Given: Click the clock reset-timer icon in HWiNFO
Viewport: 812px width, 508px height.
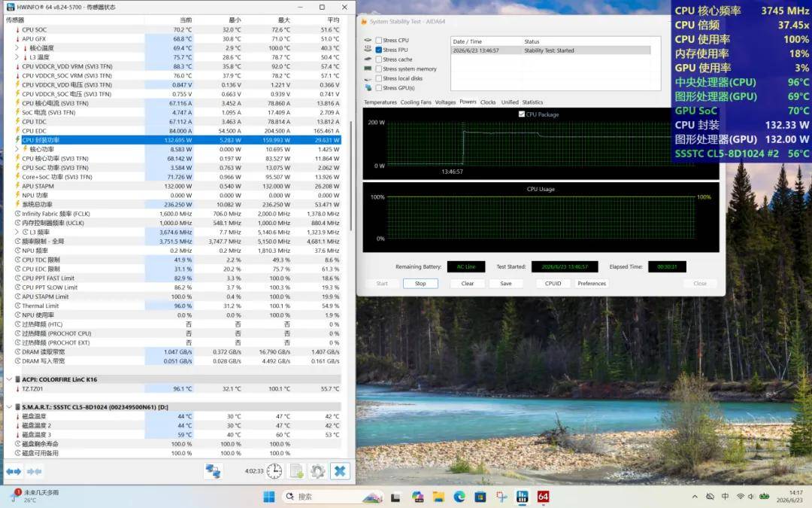Looking at the screenshot, I should pos(274,470).
